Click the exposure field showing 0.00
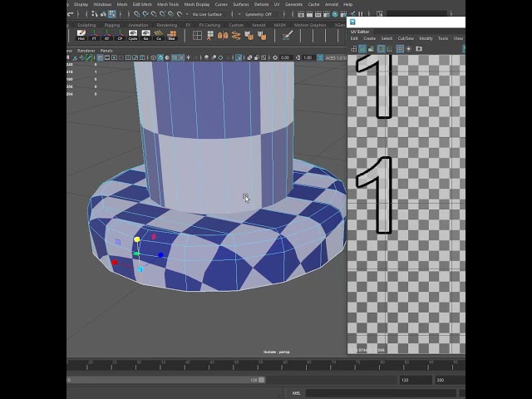Viewport: 532px width, 399px height. pos(285,57)
